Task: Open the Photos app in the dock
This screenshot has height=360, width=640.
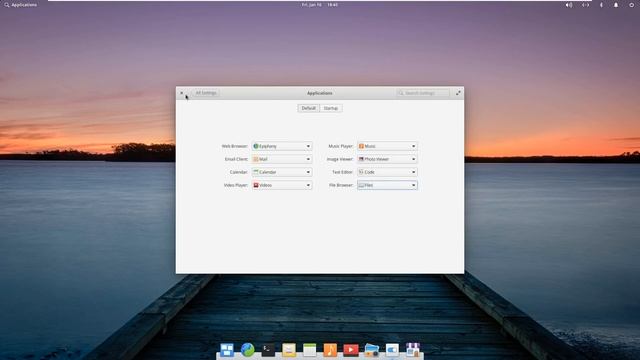Action: (x=371, y=350)
